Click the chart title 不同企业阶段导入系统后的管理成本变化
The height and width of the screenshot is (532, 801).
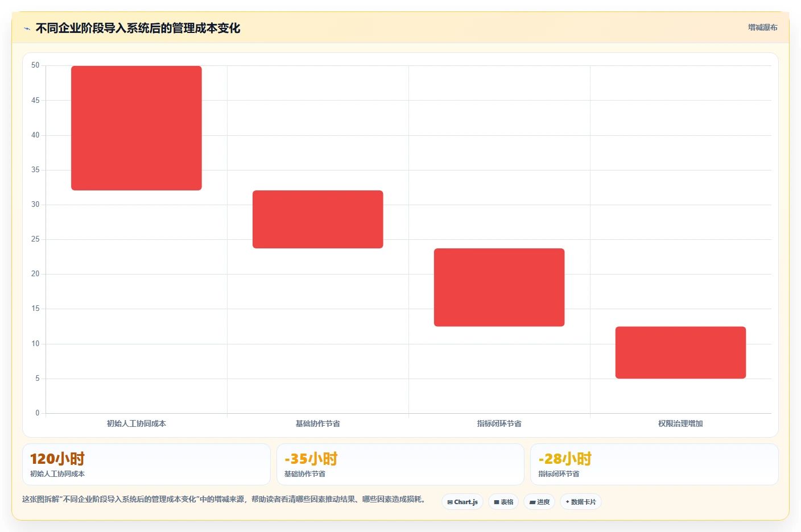click(138, 28)
